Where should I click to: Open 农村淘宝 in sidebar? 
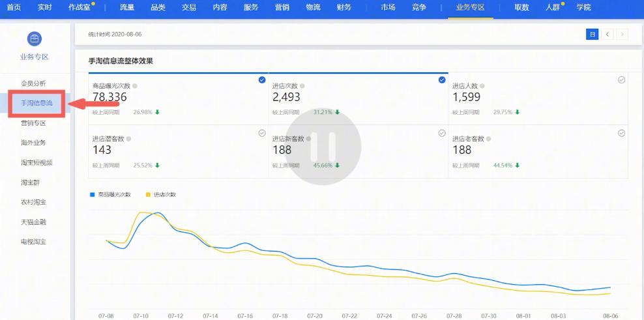point(34,202)
